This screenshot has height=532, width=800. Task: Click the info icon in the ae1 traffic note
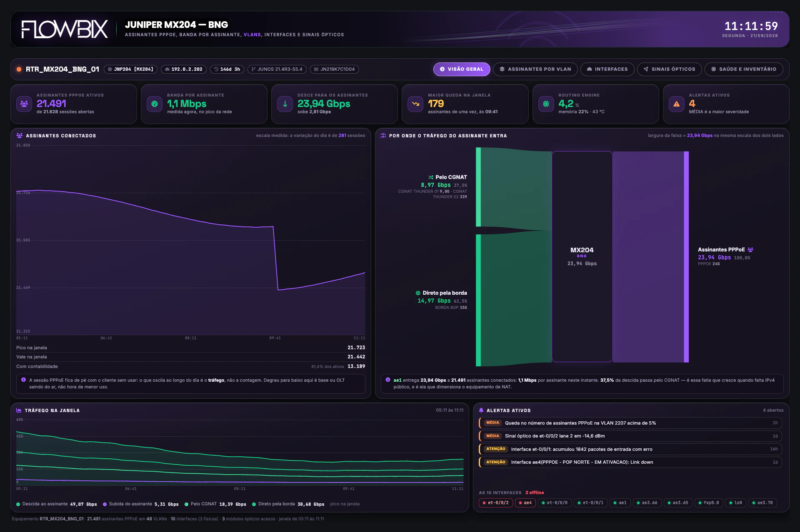(388, 380)
